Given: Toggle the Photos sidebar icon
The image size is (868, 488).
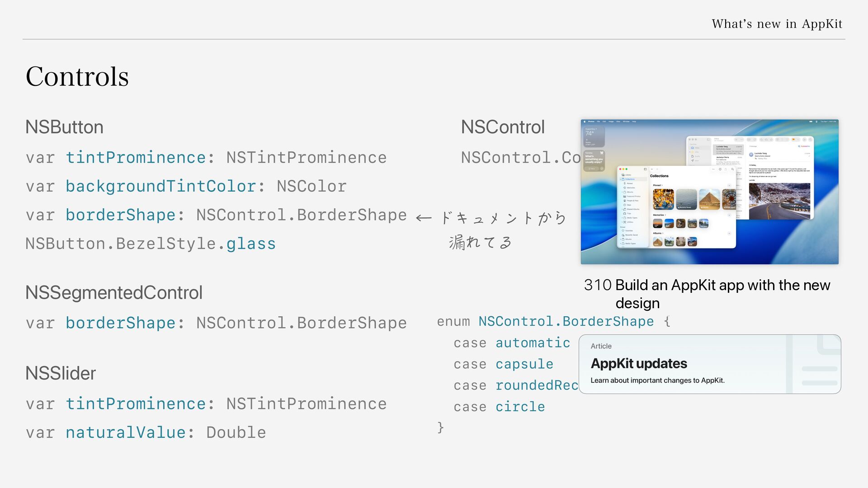Looking at the screenshot, I should tap(645, 169).
